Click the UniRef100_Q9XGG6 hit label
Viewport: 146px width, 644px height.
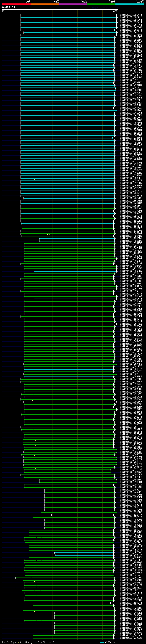[131, 20]
